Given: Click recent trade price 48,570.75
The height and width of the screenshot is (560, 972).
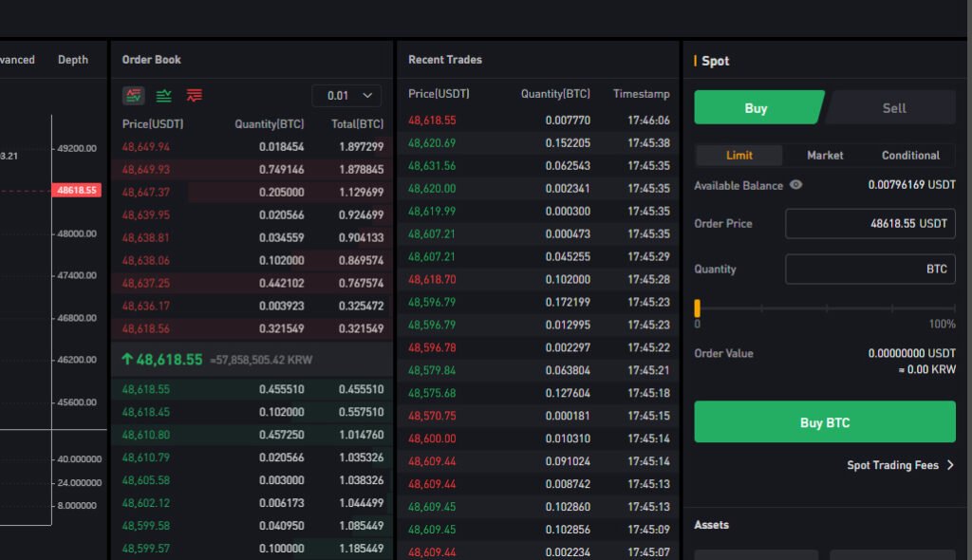Looking at the screenshot, I should click(432, 416).
